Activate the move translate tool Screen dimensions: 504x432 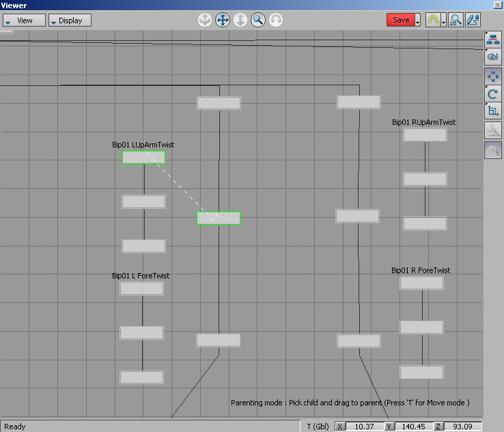click(x=493, y=76)
